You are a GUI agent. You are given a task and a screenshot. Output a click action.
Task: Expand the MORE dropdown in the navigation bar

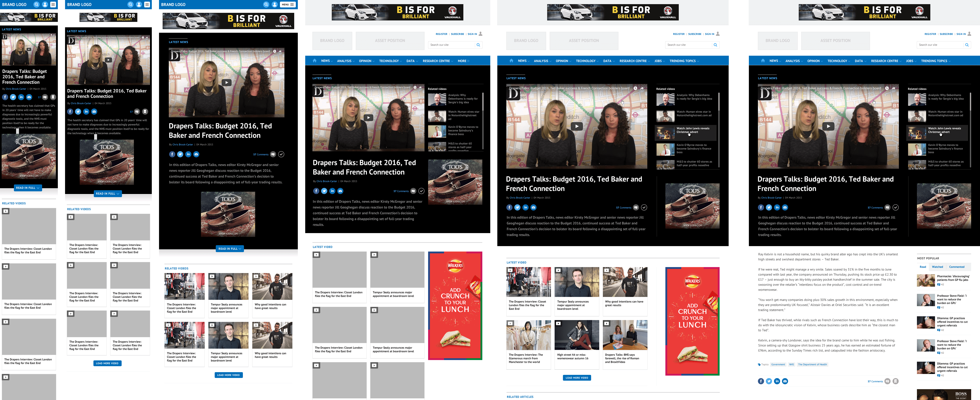(x=463, y=61)
